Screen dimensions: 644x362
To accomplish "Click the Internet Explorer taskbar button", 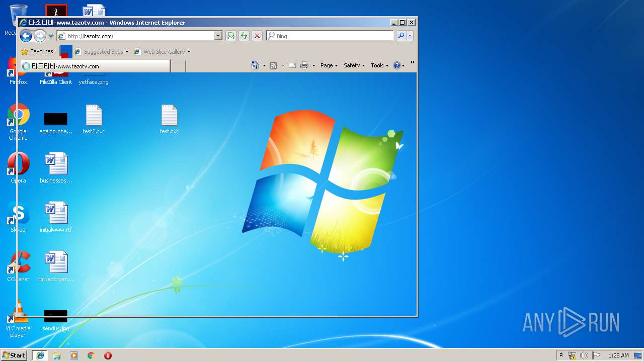I will coord(40,355).
